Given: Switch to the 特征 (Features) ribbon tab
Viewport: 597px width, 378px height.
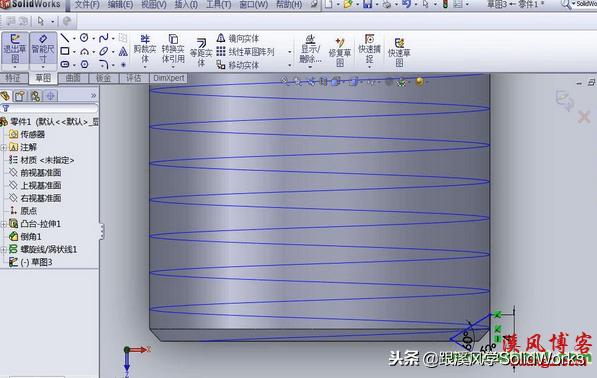Looking at the screenshot, I should pos(13,78).
